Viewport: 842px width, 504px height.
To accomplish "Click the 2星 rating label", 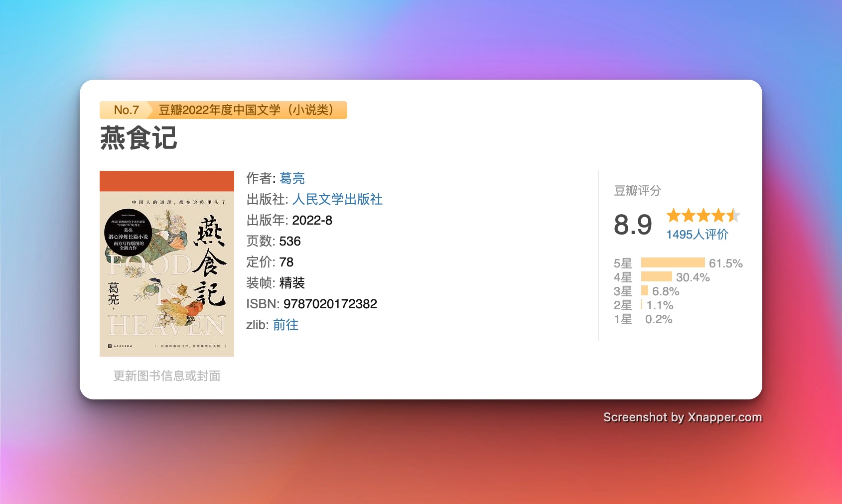I will tap(623, 305).
